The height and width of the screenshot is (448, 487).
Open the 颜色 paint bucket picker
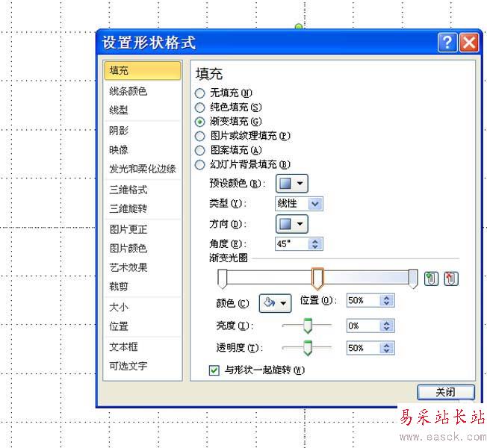tap(275, 303)
